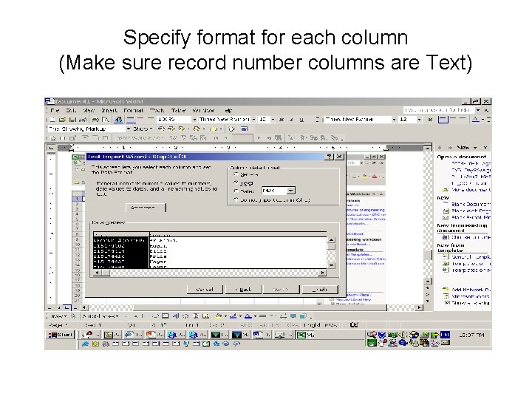This screenshot has width=532, height=399.
Task: Open the Word zoom percentage dropdown
Action: [194, 120]
